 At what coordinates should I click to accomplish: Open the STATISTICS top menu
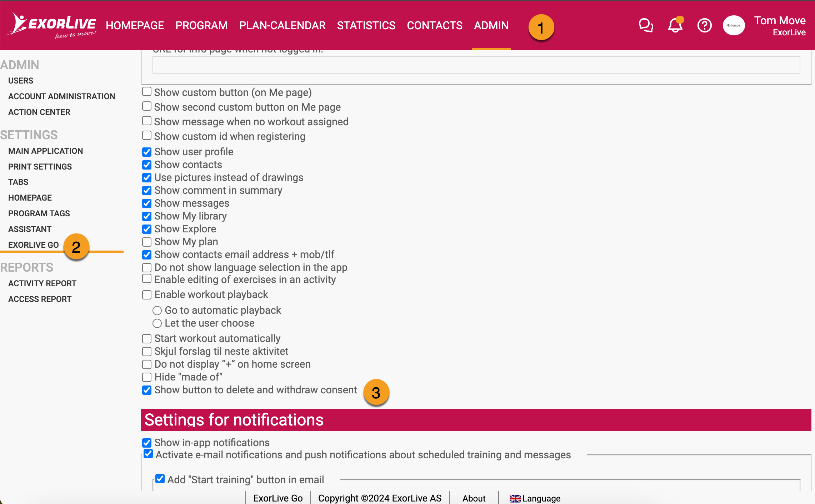366,26
